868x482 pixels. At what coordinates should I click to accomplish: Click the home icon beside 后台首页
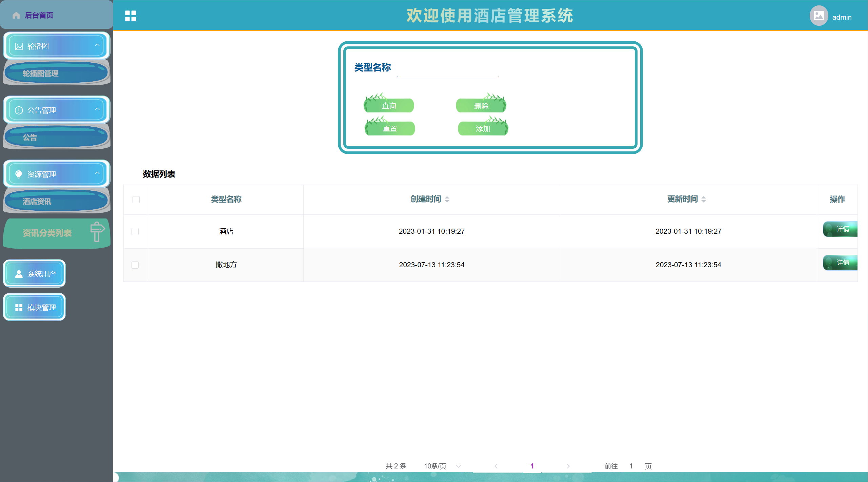[16, 16]
